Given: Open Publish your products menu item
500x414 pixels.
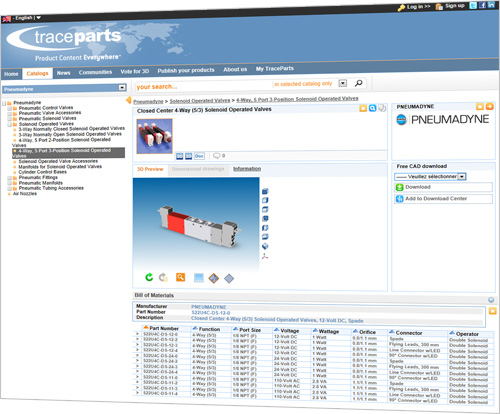Looking at the screenshot, I should (186, 70).
